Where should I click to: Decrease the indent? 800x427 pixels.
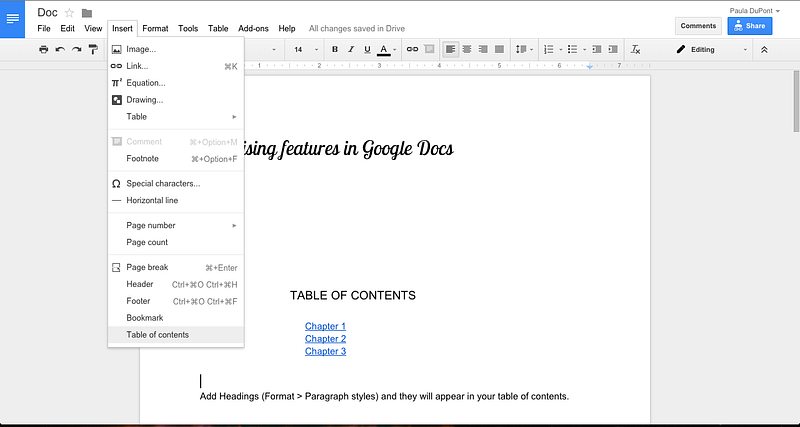click(x=596, y=49)
